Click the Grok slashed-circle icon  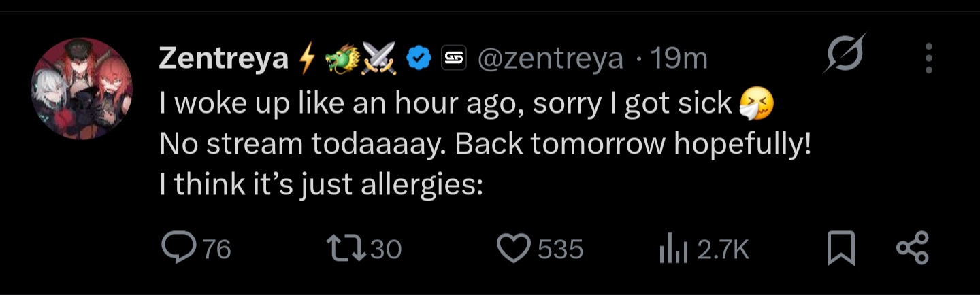tap(843, 53)
